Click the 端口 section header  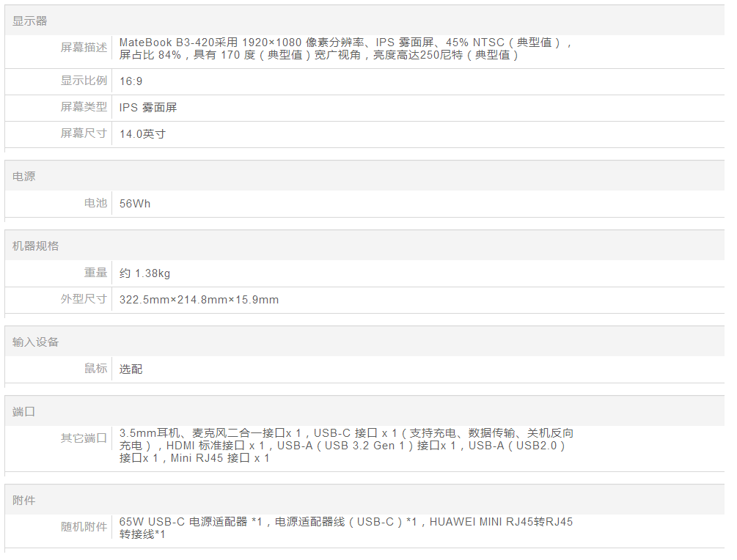point(23,412)
